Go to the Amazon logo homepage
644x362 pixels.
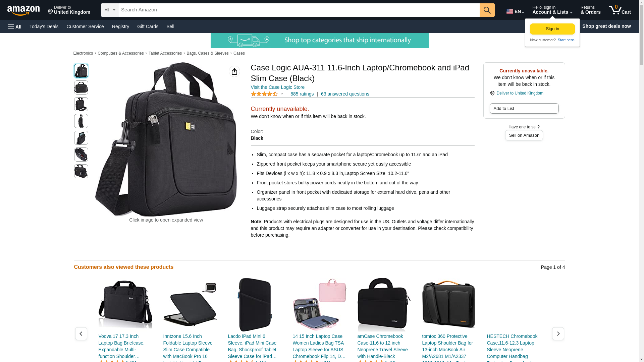(23, 10)
